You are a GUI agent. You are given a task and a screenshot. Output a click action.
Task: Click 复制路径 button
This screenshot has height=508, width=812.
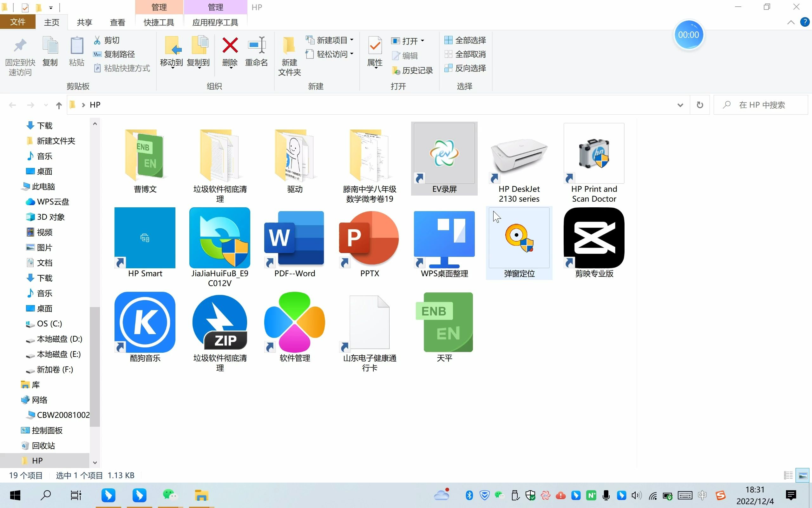coord(114,54)
